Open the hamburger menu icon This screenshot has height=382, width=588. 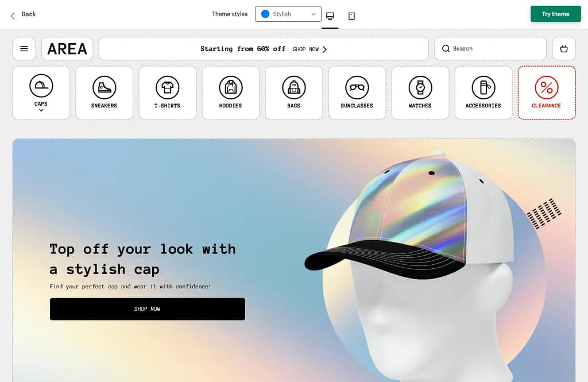[x=24, y=49]
